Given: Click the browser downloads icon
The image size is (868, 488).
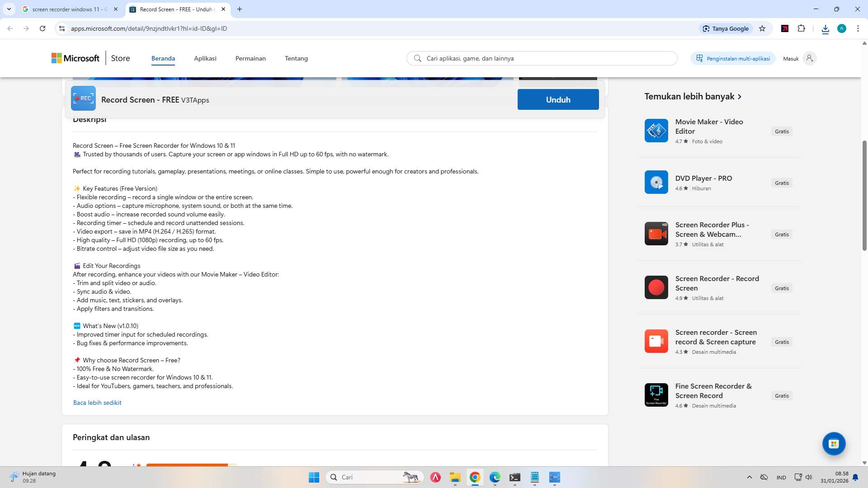Looking at the screenshot, I should 826,28.
